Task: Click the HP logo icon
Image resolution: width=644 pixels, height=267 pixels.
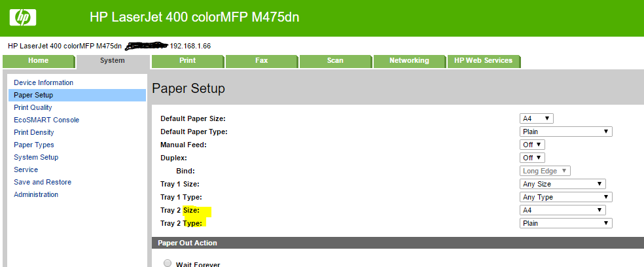Action: coord(23,18)
